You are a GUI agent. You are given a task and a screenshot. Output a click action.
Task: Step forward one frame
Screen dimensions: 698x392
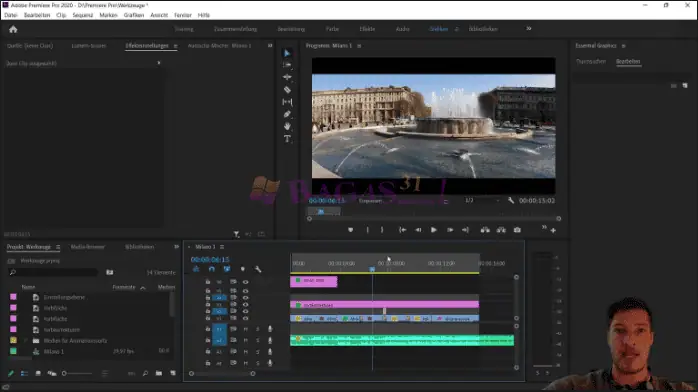tap(450, 230)
